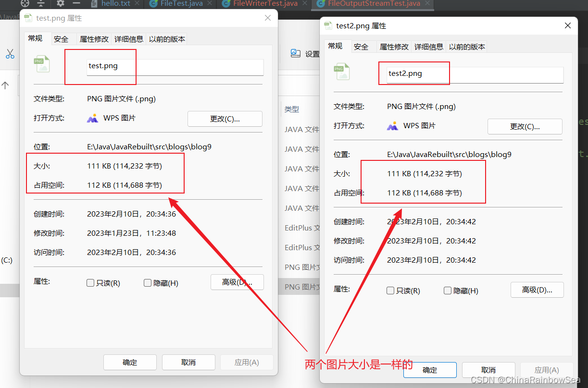Screen dimensions: 588x388
Task: Hide the IDE tool window (minus icon)
Action: 76,3
